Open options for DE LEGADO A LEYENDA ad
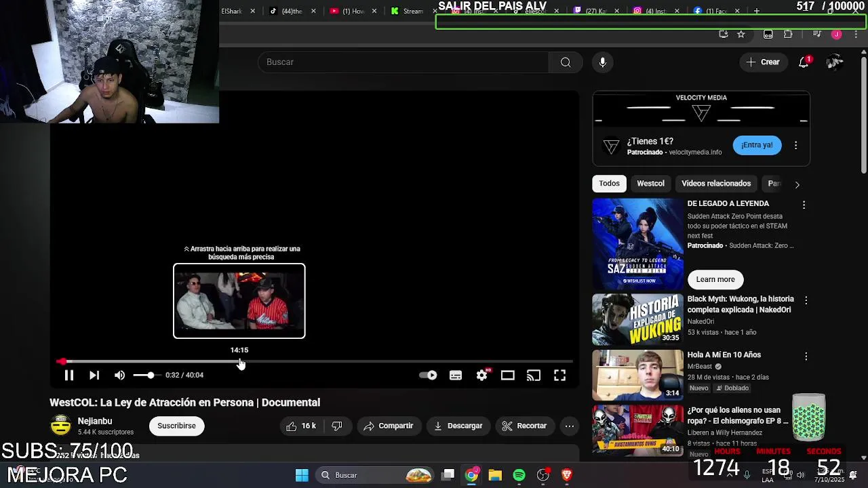The height and width of the screenshot is (488, 868). 804,205
